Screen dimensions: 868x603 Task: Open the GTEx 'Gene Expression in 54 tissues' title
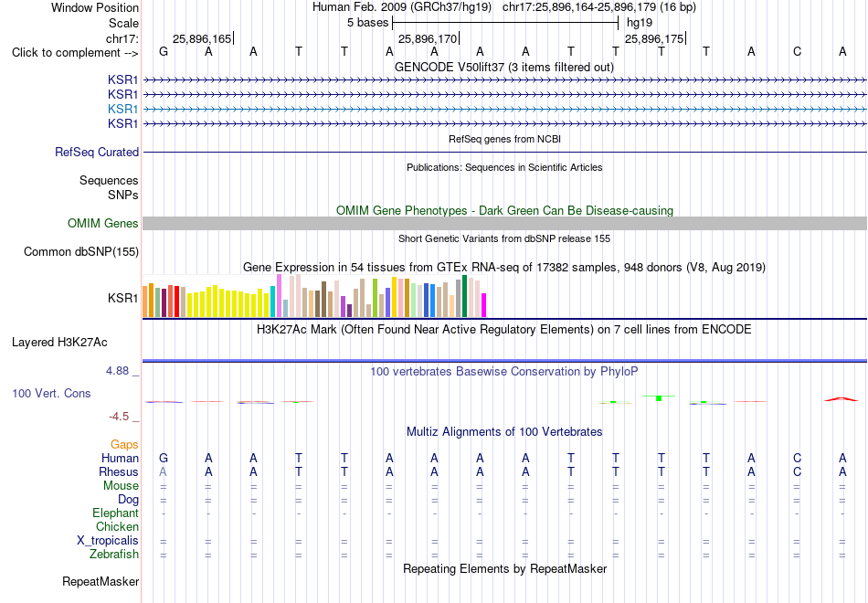pos(504,268)
